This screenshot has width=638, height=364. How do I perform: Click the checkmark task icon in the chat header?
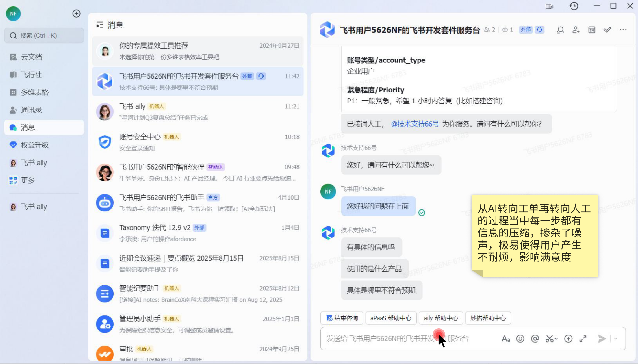pyautogui.click(x=607, y=30)
